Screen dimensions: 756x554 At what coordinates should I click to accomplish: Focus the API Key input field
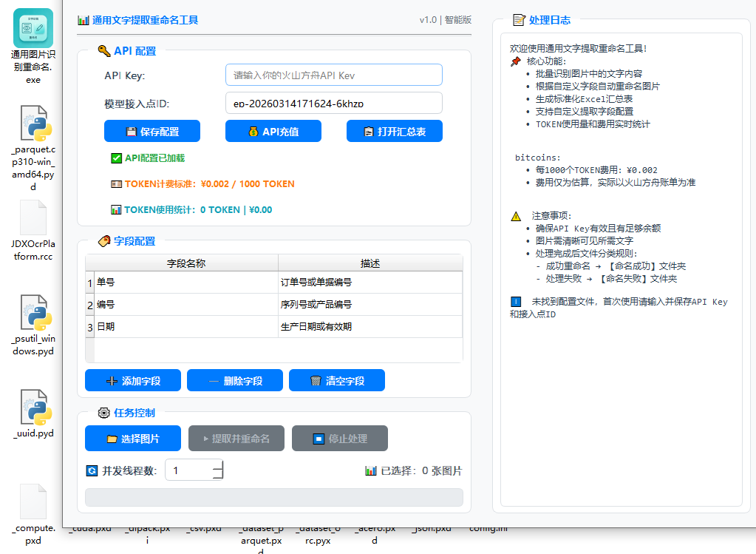tap(333, 75)
